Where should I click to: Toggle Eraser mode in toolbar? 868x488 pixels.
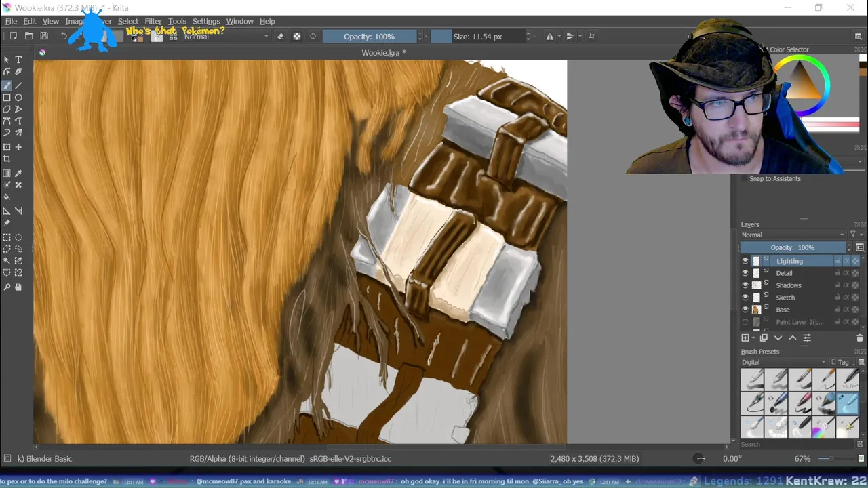(x=281, y=37)
